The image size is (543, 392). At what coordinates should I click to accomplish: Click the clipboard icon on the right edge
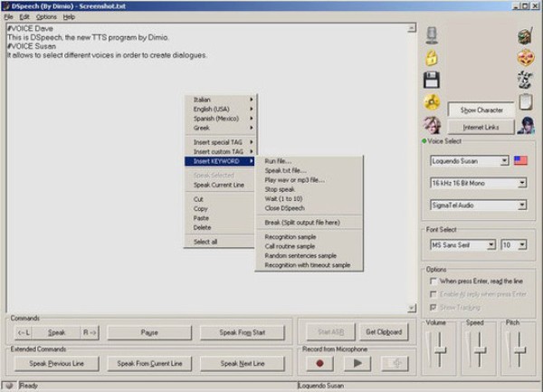pos(525,102)
